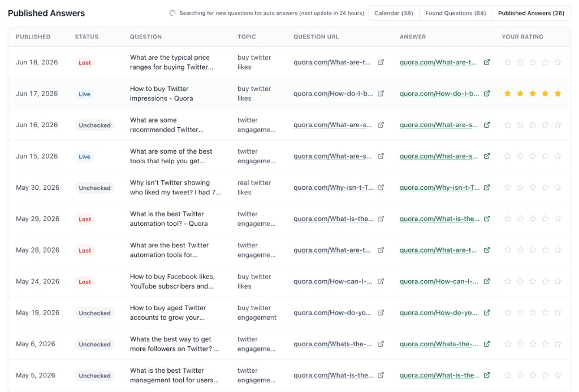Screen dimensions: 579x392
Task: Click the Live status badge for Jun 17
Action: 84,94
